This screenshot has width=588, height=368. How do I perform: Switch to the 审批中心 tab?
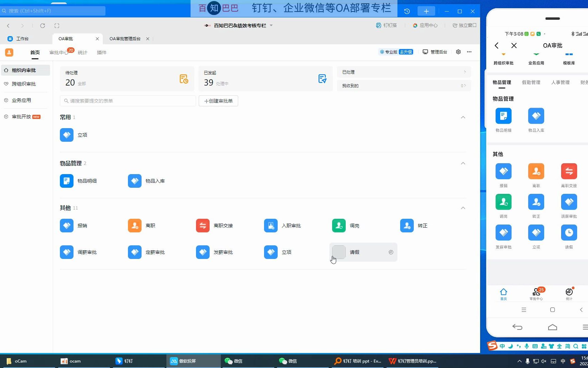pos(59,52)
